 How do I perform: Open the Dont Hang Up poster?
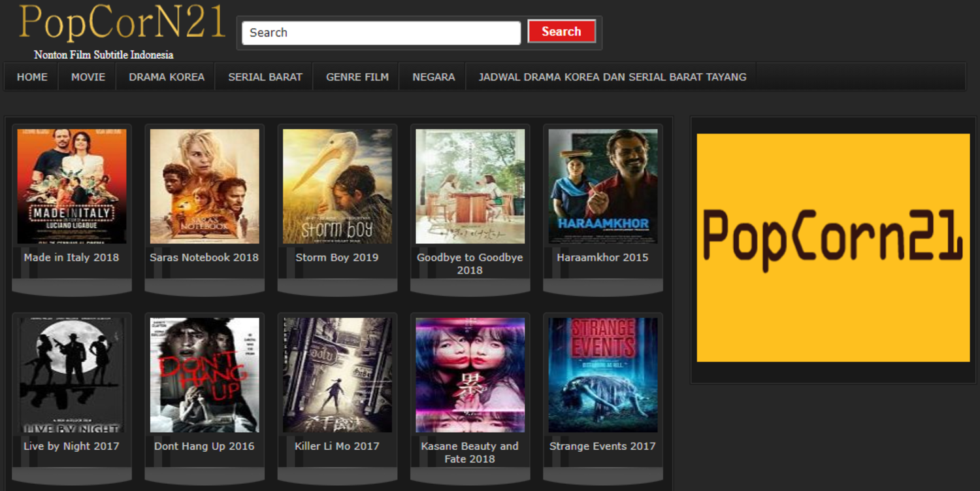point(204,375)
